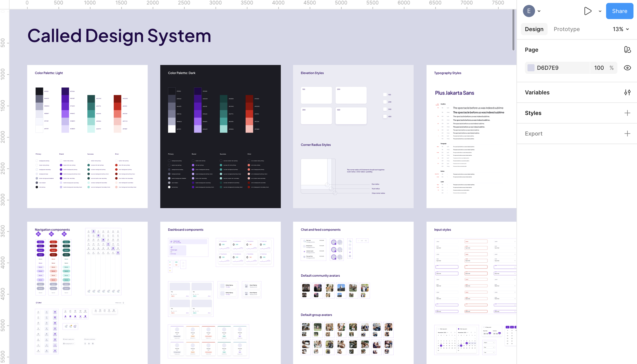Click page color styles icon
The width and height of the screenshot is (637, 364).
[x=627, y=50]
